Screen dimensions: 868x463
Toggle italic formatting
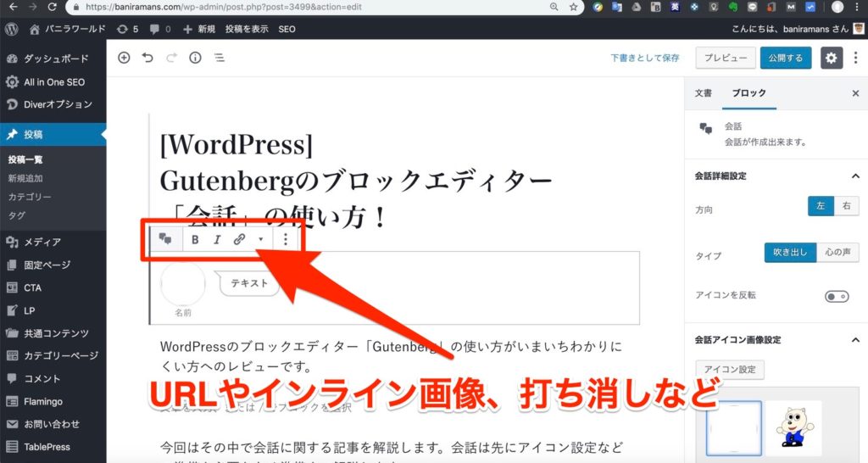pyautogui.click(x=217, y=239)
